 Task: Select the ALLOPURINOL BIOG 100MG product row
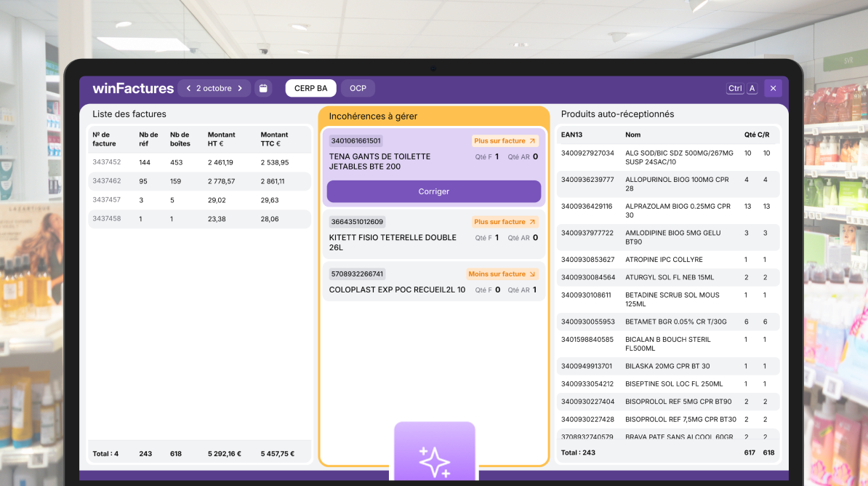coord(667,184)
